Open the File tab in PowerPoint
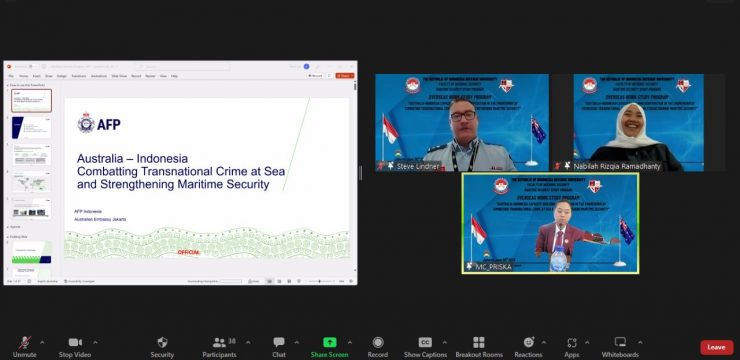 (11, 76)
